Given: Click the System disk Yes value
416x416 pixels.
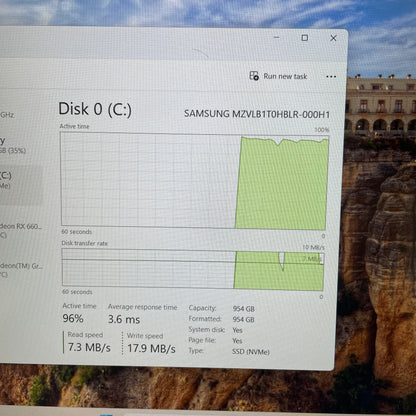Looking at the screenshot, I should 237,330.
